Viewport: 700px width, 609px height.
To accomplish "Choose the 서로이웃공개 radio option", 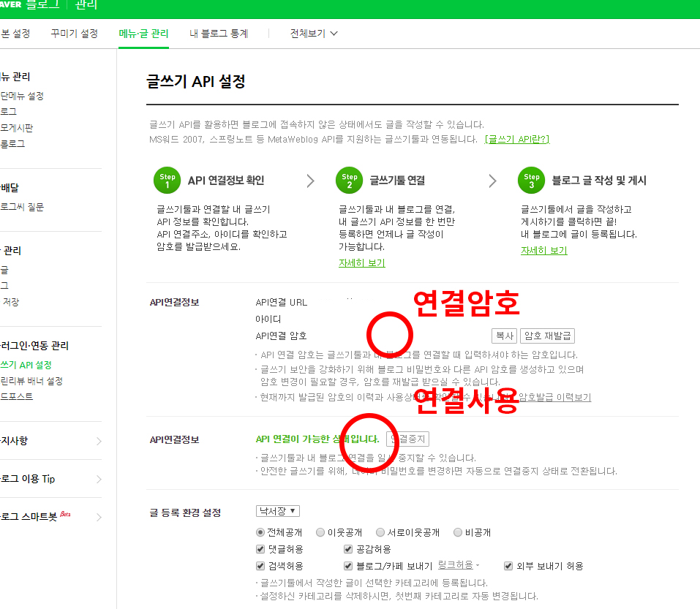I will pos(380,532).
